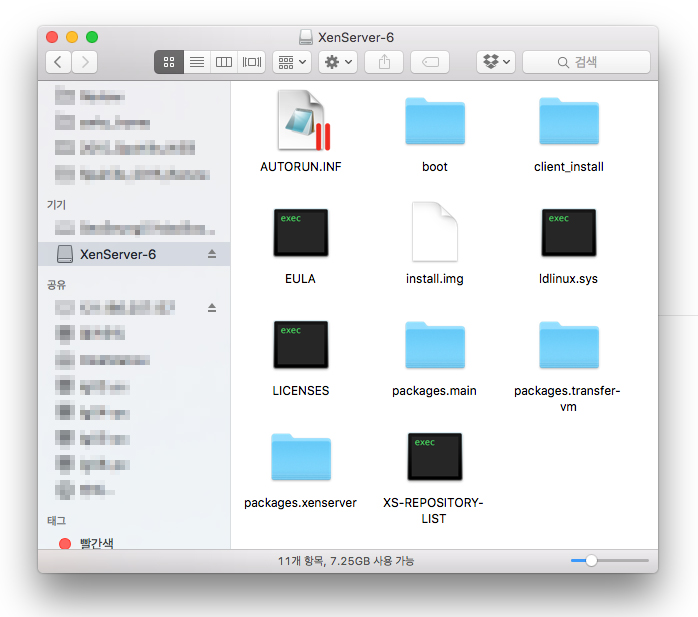
Task: Select XenServer-6 in the sidebar
Action: (x=117, y=254)
